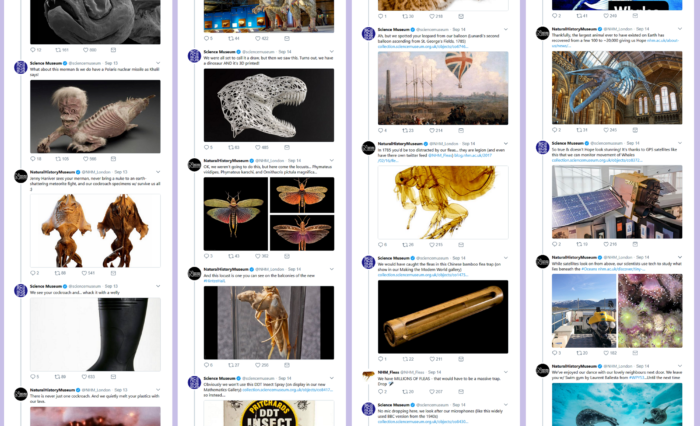Screen dimensions: 700x426
Task: Click the #Oceans hashtag link
Action: click(588, 269)
